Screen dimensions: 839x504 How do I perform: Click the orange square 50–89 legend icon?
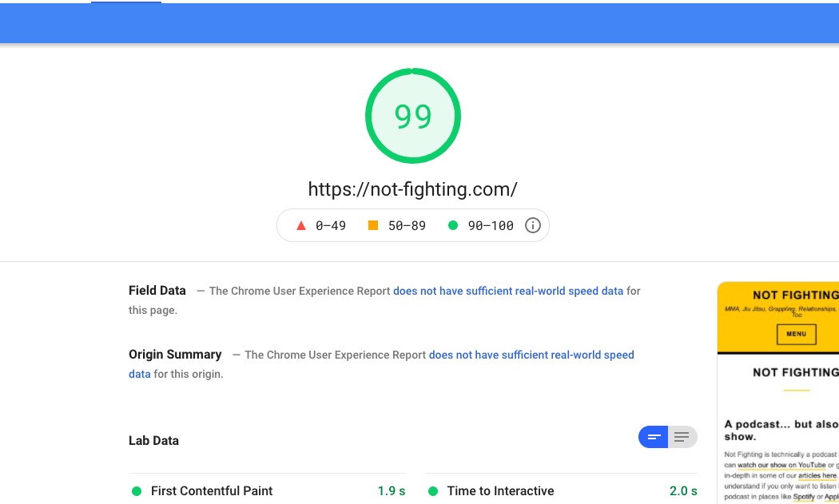point(372,226)
